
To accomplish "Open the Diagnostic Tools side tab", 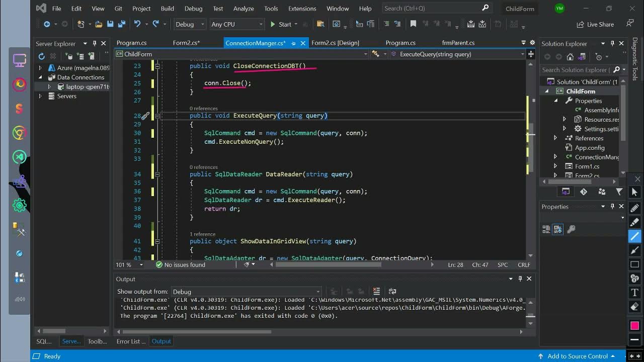I will pyautogui.click(x=635, y=59).
